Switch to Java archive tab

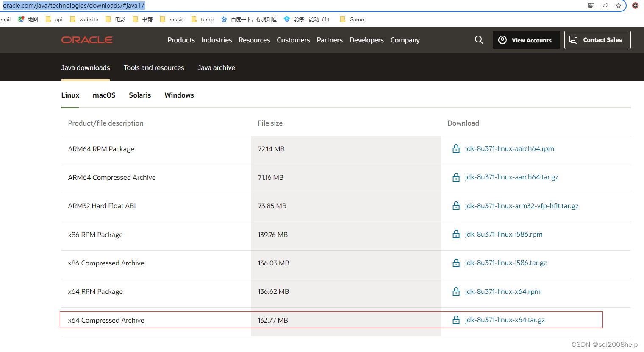tap(216, 67)
